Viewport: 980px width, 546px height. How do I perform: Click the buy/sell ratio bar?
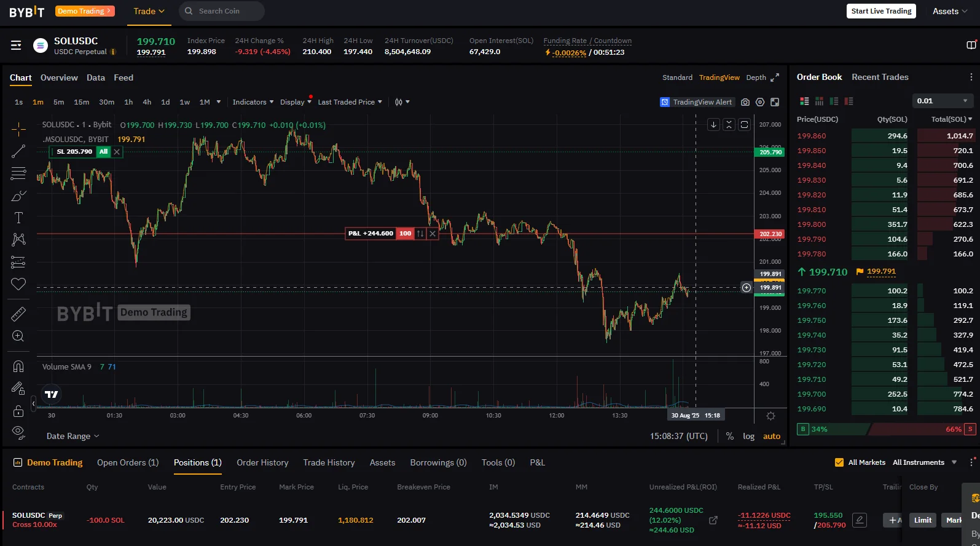[x=886, y=429]
